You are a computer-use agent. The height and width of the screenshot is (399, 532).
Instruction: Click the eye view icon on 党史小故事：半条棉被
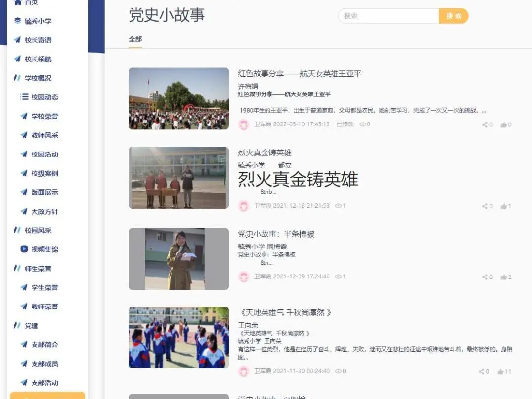click(x=340, y=277)
